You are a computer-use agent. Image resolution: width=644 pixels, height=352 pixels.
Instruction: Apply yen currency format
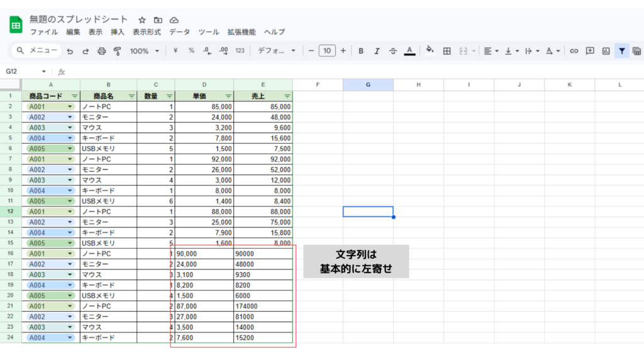tap(175, 51)
